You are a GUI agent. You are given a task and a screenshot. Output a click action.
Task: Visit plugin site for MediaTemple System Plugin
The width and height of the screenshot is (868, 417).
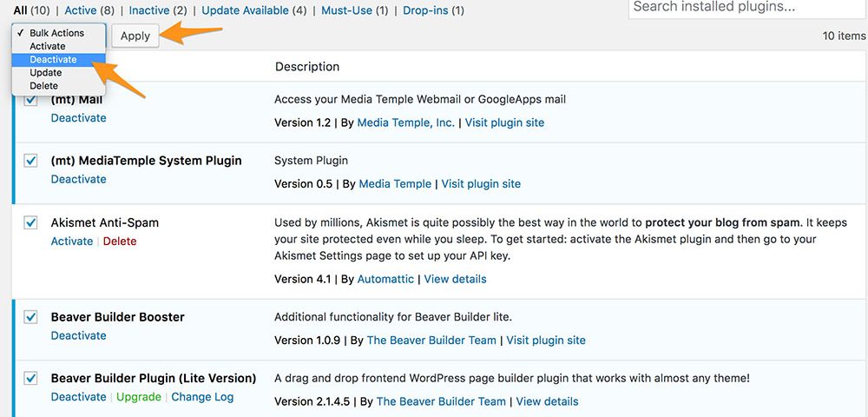[481, 183]
